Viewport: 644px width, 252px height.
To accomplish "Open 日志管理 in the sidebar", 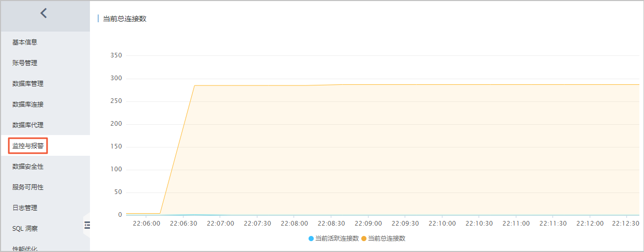I will click(x=25, y=208).
